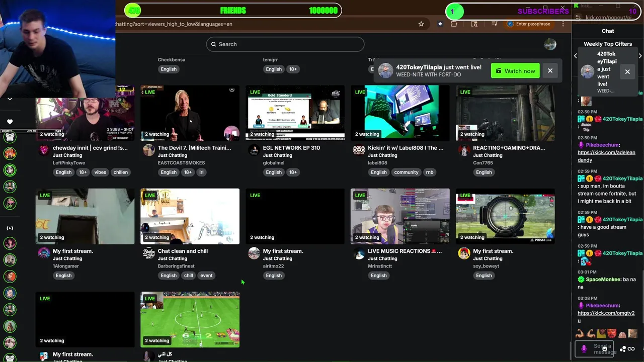Click LeftPinkyTowe channel avatar

tap(44, 150)
